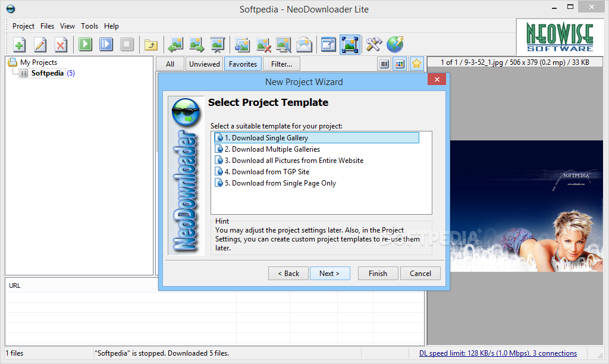Open the Files menu
The image size is (609, 364).
47,26
